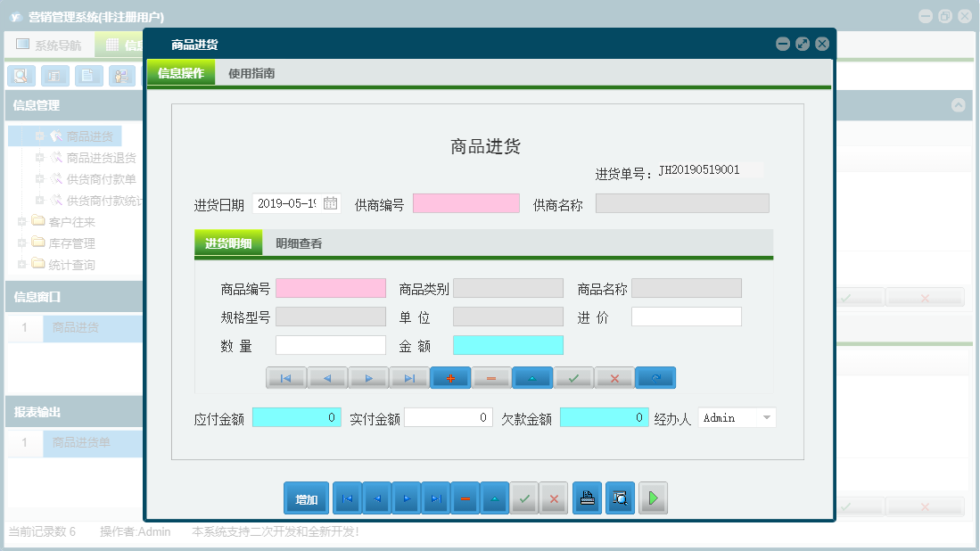Cancel the detail entry with the red X icon
The image size is (980, 551).
(x=614, y=377)
